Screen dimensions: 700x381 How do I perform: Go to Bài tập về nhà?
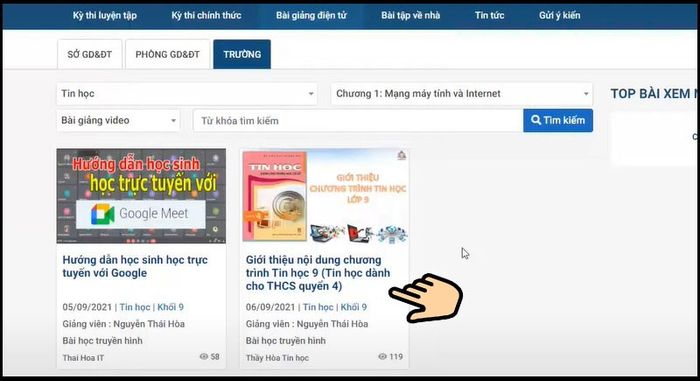(410, 15)
